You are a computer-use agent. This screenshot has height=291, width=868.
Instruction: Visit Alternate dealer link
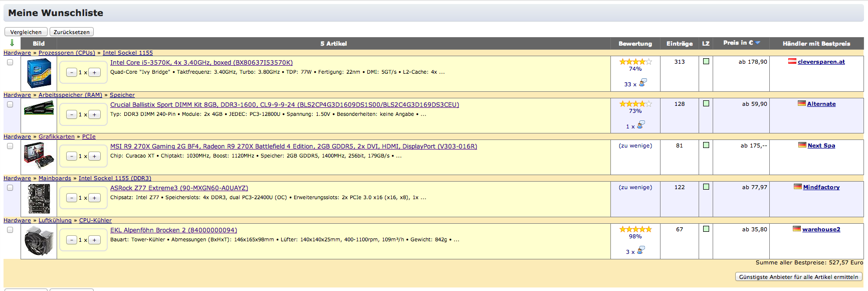tap(821, 104)
